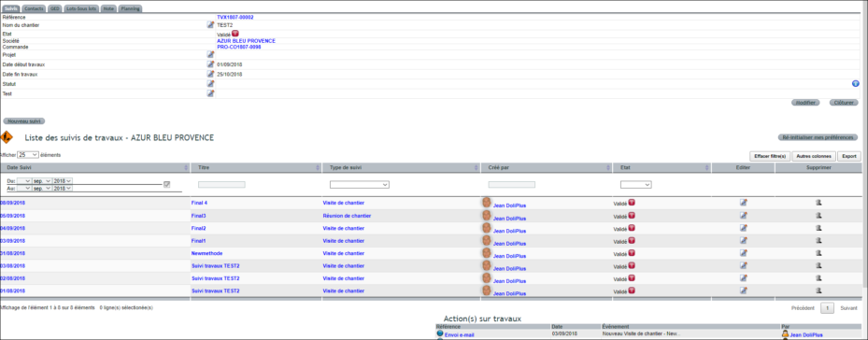Screen dimensions: 868x340
Task: Open the Au year 2018 dropdown
Action: [63, 189]
